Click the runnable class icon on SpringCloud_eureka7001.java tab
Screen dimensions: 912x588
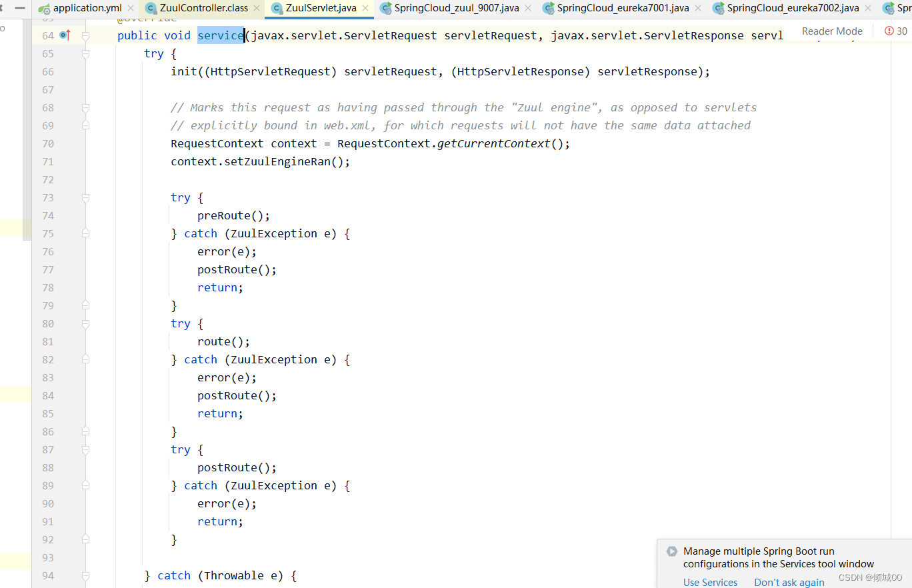(x=548, y=9)
